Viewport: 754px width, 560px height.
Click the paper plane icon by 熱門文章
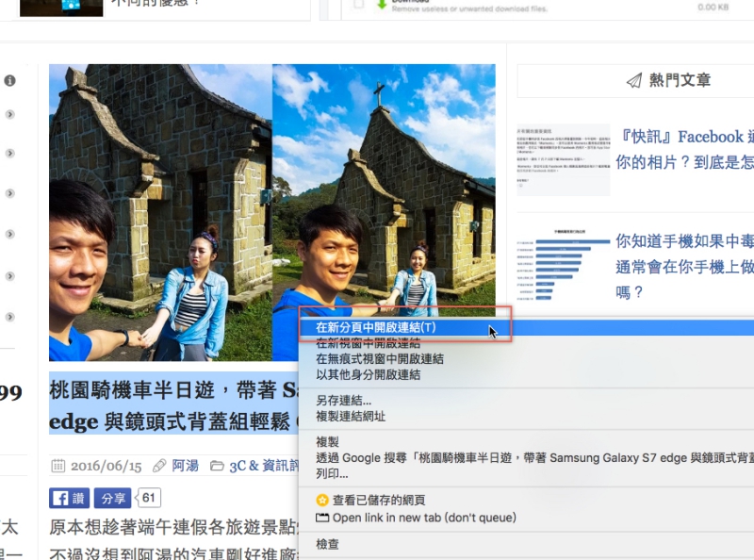click(x=634, y=80)
